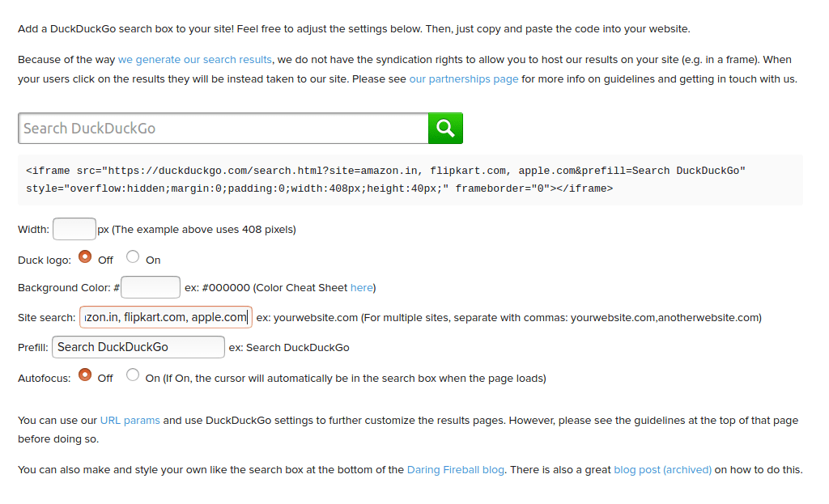Viewport: 829px width, 504px height.
Task: Visit the Daring Fireball blog link
Action: (455, 469)
